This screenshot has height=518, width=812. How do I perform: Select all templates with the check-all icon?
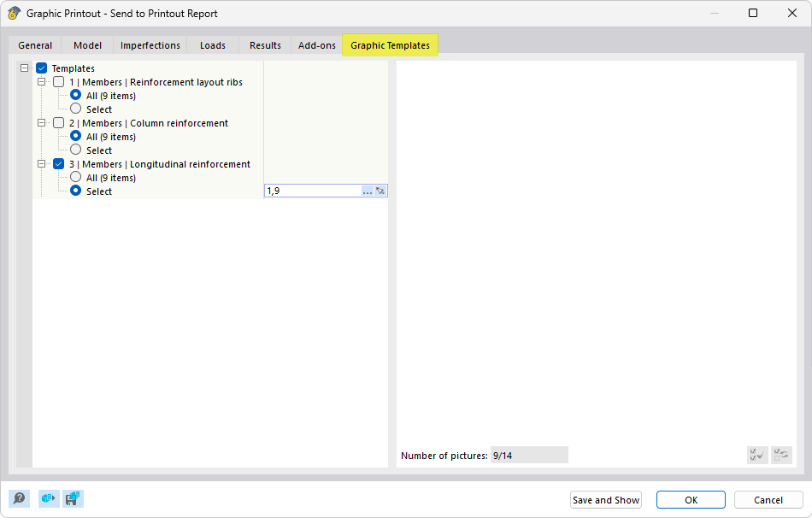pos(757,455)
